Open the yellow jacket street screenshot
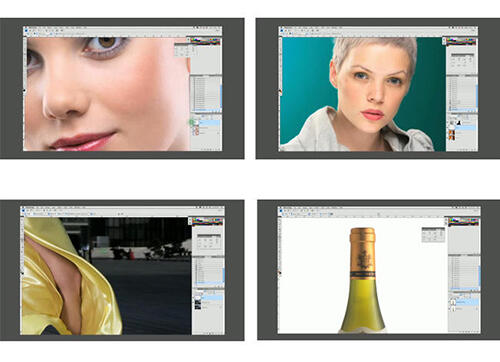This screenshot has width=500, height=362. 122,270
